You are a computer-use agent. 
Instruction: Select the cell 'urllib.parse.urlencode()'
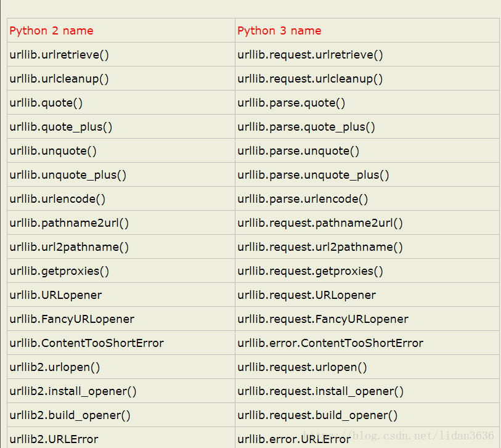tap(367, 198)
